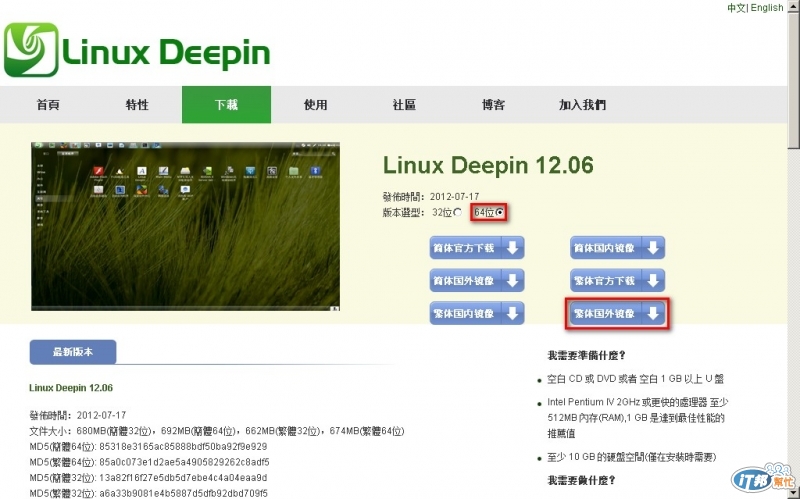Click the 我需要做什麼？ heading
This screenshot has width=800, height=499.
coord(582,480)
